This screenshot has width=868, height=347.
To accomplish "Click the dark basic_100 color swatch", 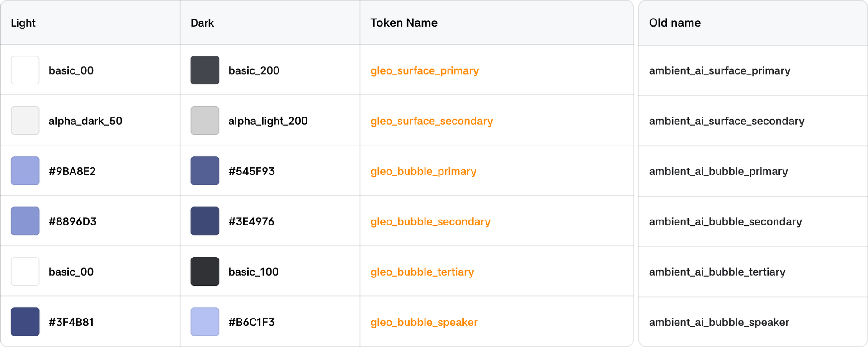I will pyautogui.click(x=205, y=272).
